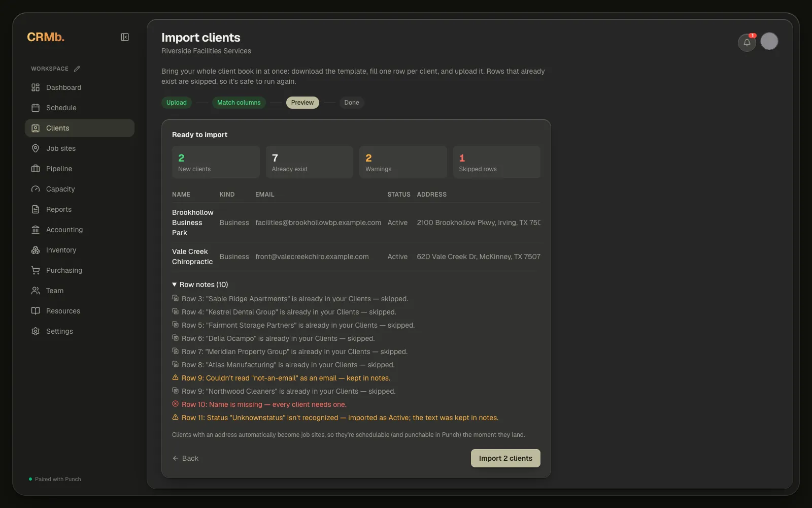The image size is (812, 508).
Task: Select the Done step pill
Action: [352, 103]
